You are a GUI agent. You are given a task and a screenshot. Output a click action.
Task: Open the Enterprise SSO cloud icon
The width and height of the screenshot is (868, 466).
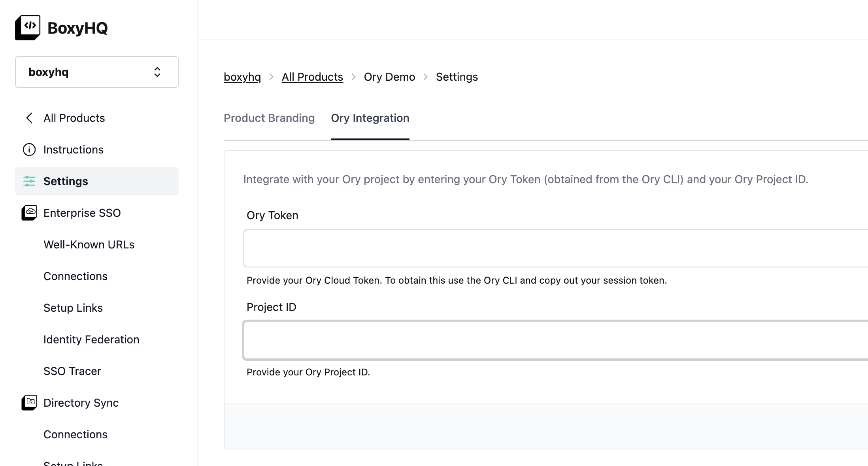click(x=29, y=212)
